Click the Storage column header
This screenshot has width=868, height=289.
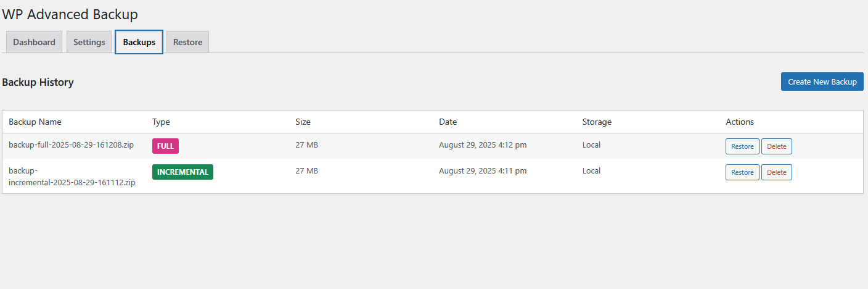point(597,122)
